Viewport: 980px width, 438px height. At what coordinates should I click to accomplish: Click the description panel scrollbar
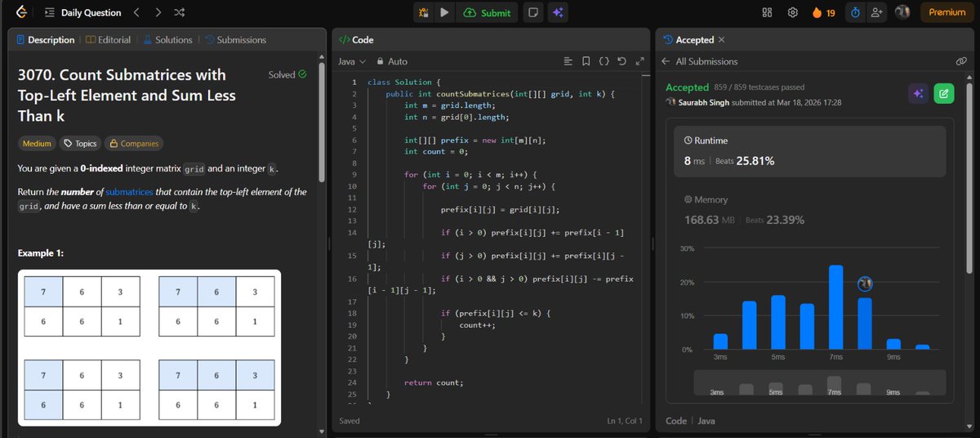(x=322, y=123)
